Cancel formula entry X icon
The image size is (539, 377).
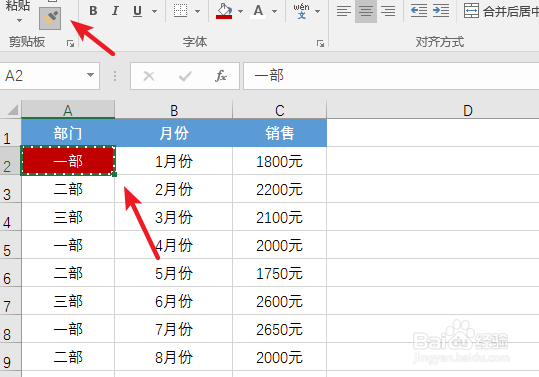(x=149, y=76)
